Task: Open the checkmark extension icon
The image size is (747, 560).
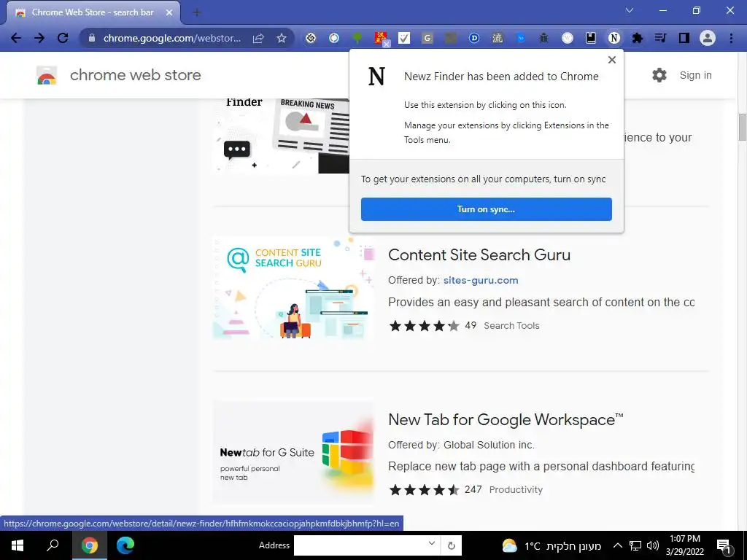Action: point(404,38)
